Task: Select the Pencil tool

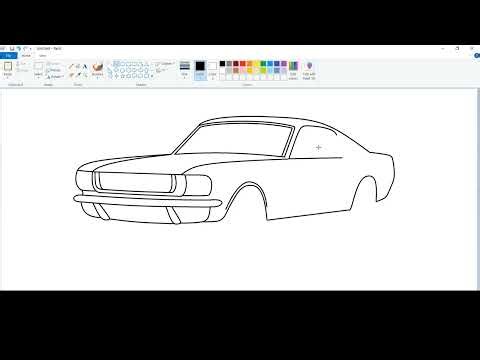Action: click(x=71, y=66)
